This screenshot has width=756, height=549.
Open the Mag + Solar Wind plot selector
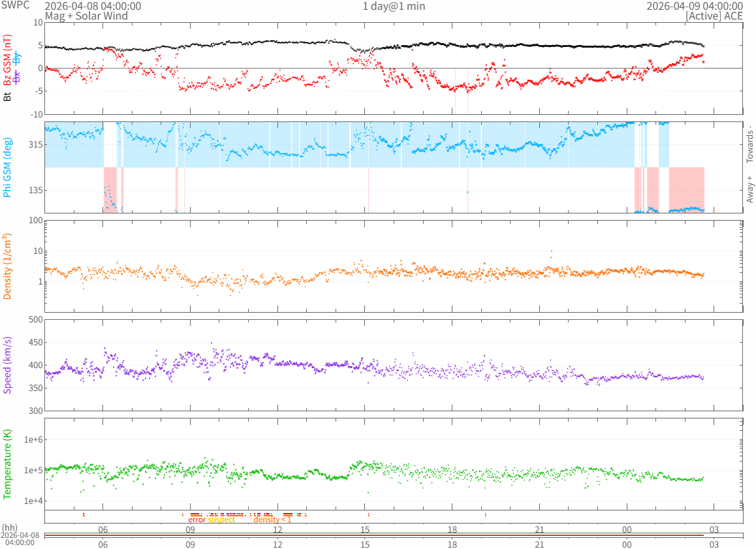(x=84, y=16)
